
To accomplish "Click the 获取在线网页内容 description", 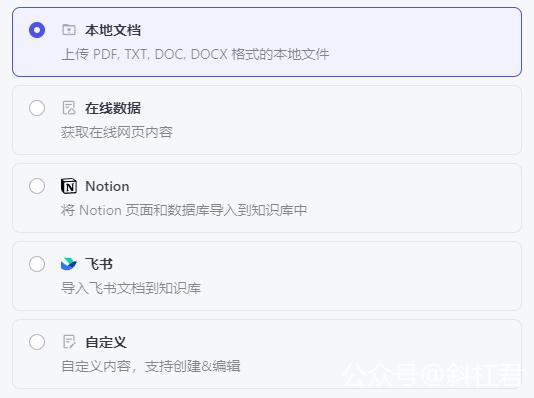I will click(x=117, y=132).
